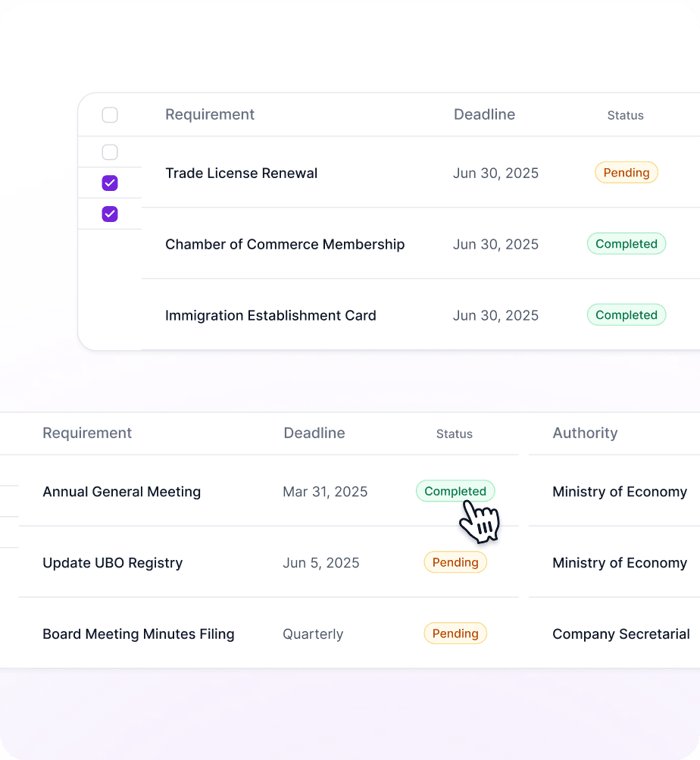The width and height of the screenshot is (700, 760).
Task: Click Pending badge for Update UBO Registry
Action: click(455, 562)
